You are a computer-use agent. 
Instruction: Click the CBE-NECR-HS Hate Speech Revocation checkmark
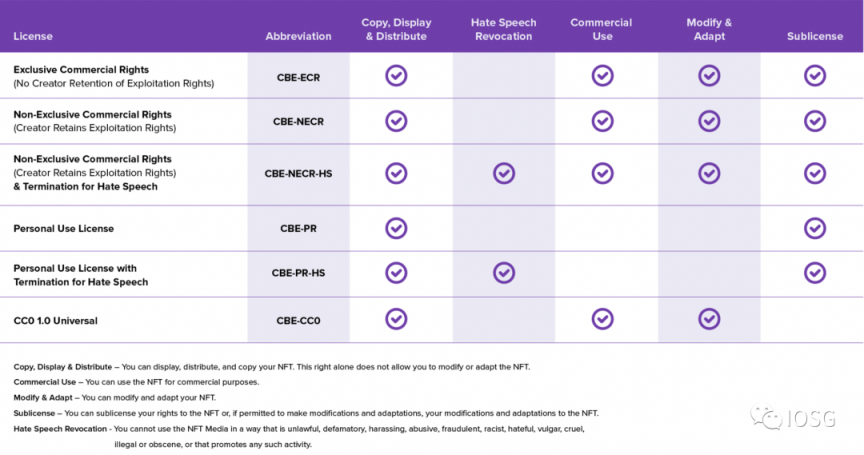503,173
